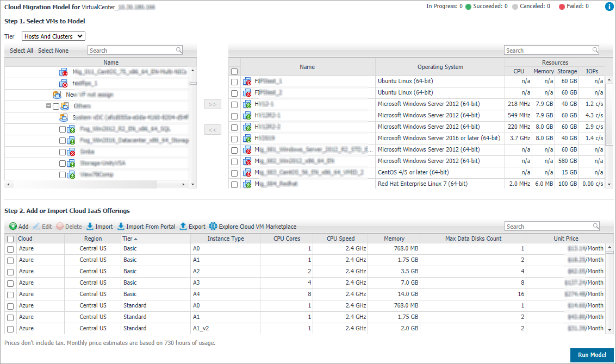Screen dimensions: 616x364
Task: Check the Azure Basic A0 row checkbox
Action: coord(10,249)
